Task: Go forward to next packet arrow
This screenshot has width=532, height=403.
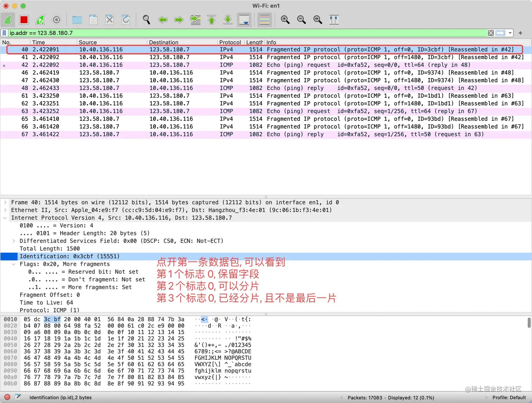Action: point(179,20)
